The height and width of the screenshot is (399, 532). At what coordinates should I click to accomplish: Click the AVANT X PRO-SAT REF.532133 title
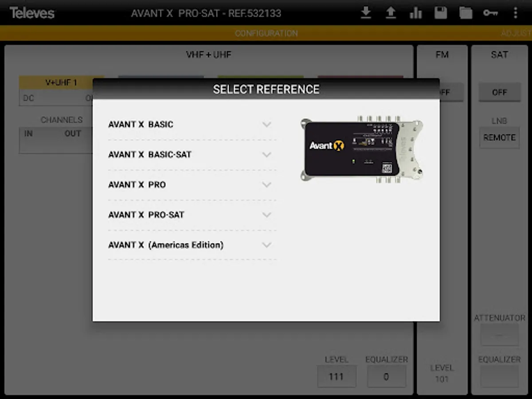click(x=206, y=13)
